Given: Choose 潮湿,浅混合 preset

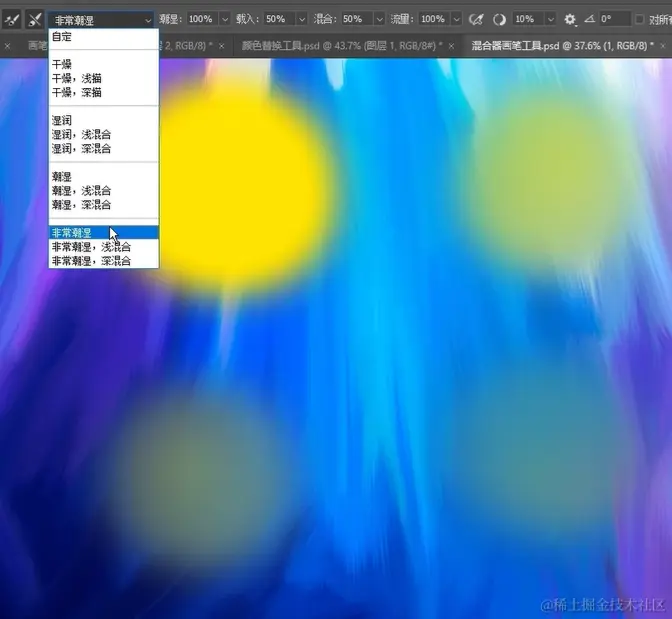Looking at the screenshot, I should click(104, 191).
